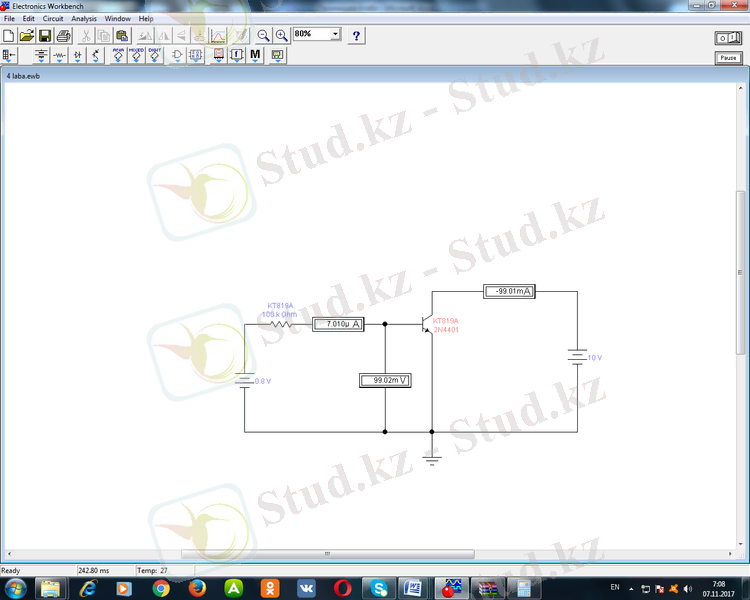Screen dimensions: 750x600
Task: Click the vertical scrollbar down arrow
Action: tap(740, 544)
